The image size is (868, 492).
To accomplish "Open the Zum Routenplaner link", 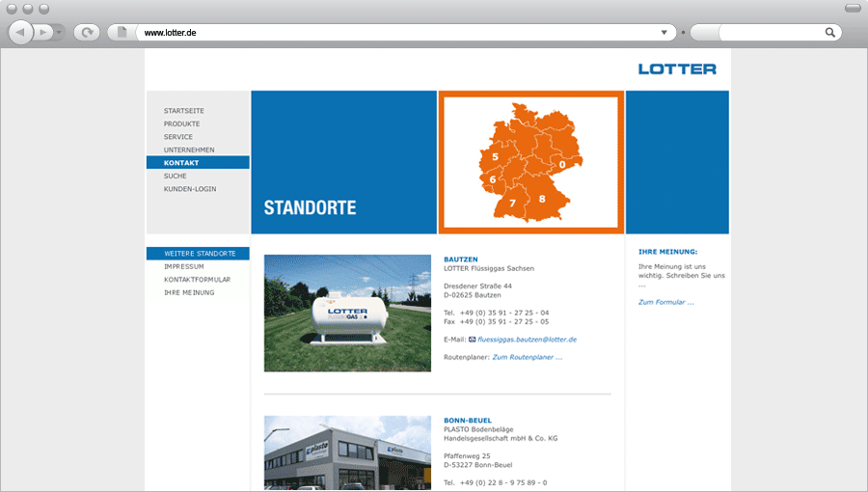I will (527, 358).
